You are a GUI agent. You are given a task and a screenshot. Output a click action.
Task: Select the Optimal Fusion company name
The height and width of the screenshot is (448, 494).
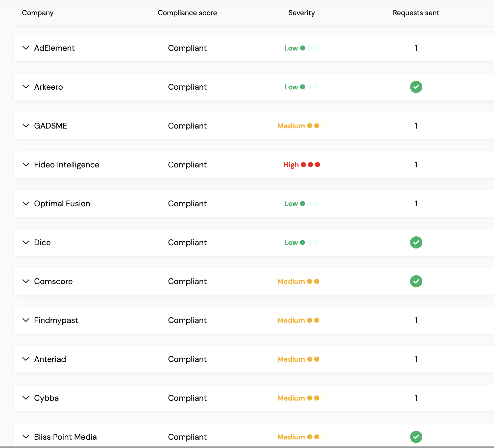point(62,204)
